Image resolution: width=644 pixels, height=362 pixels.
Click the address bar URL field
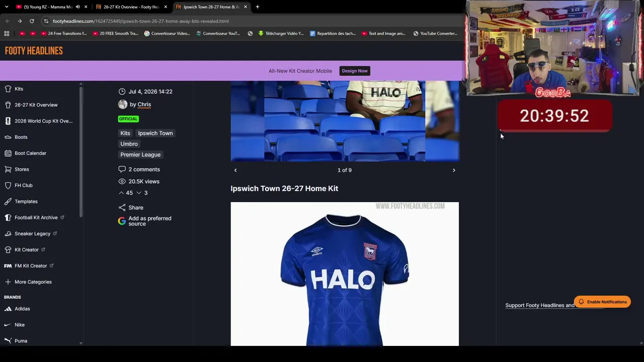[252, 21]
